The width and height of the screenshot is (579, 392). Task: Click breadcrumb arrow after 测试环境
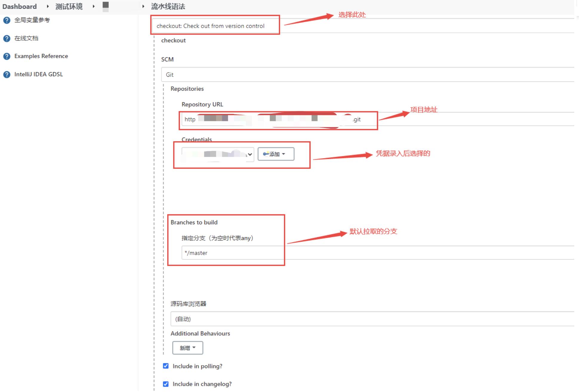94,6
